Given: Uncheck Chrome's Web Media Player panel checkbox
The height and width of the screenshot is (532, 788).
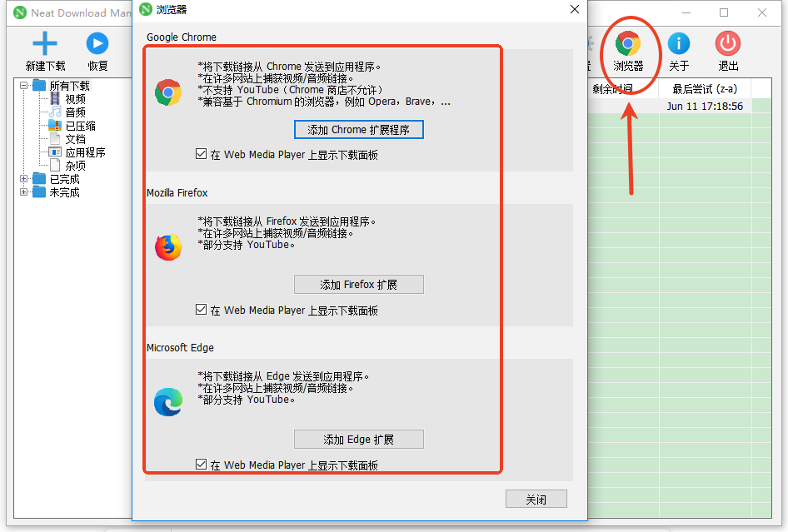Looking at the screenshot, I should (201, 154).
